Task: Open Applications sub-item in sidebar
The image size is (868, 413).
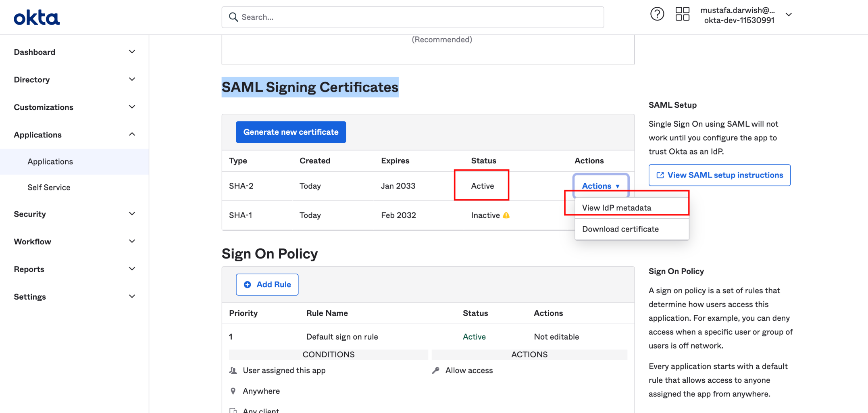Action: [74, 161]
